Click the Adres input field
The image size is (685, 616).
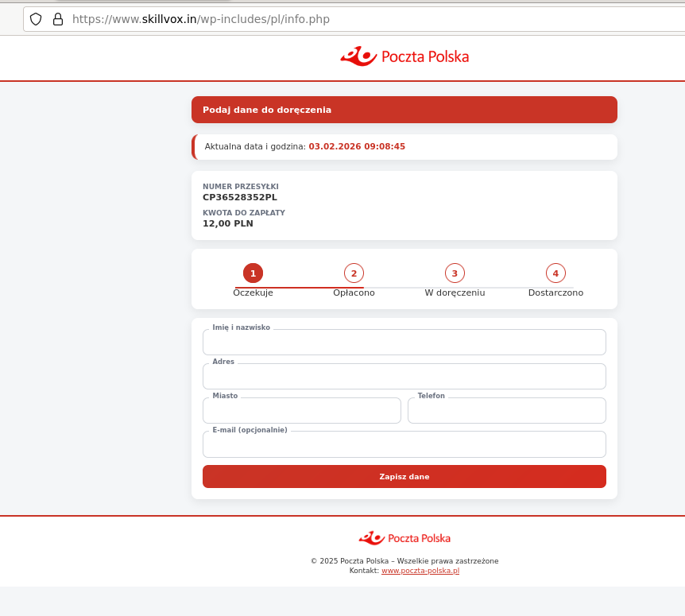pyautogui.click(x=404, y=376)
